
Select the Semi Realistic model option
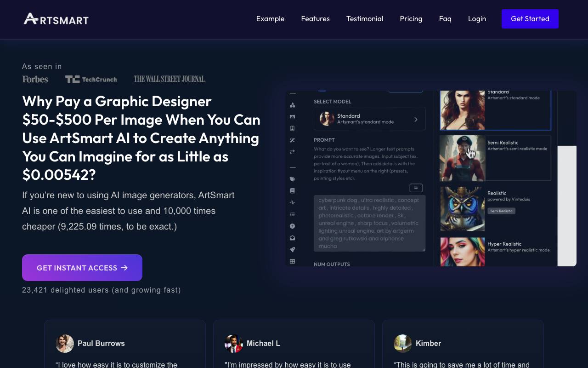click(x=495, y=158)
